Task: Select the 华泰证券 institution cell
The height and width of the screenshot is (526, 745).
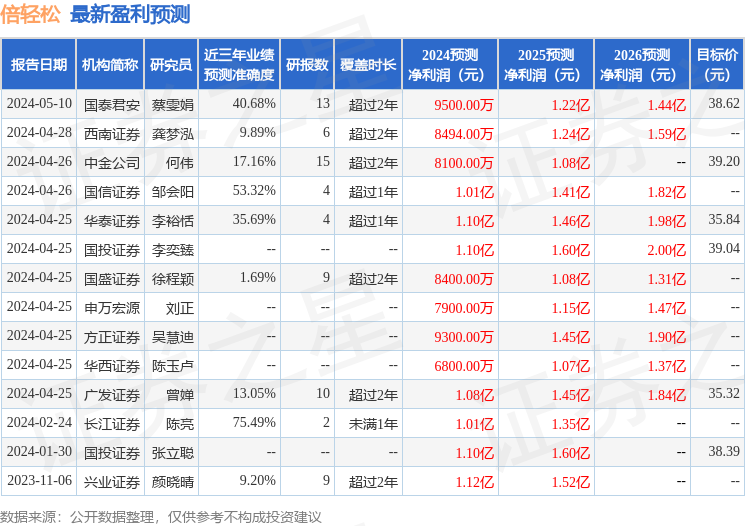Action: pos(112,221)
